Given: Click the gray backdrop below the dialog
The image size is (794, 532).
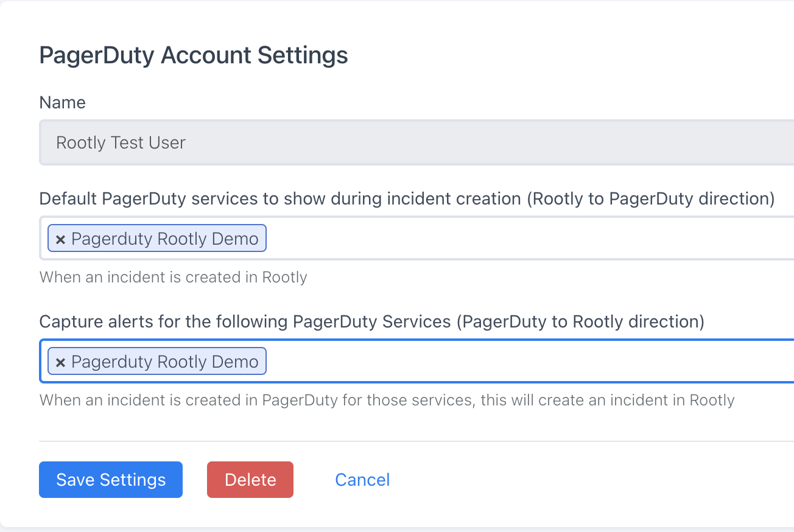Looking at the screenshot, I should 396,530.
